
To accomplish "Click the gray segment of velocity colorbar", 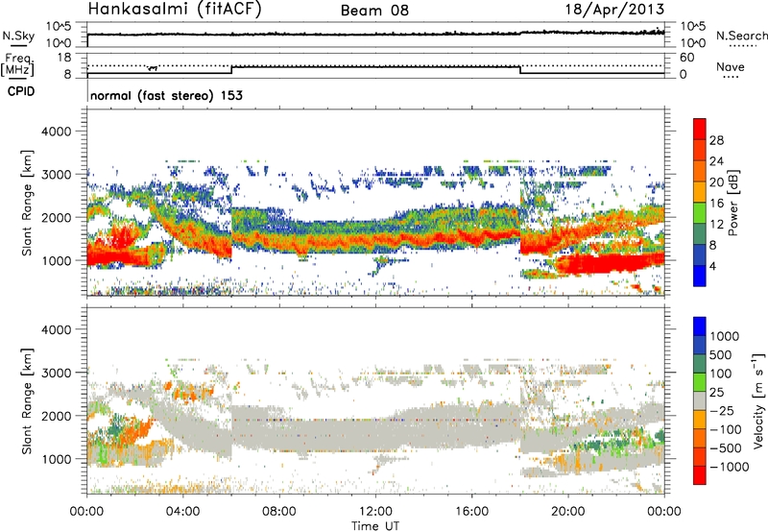I will click(700, 400).
